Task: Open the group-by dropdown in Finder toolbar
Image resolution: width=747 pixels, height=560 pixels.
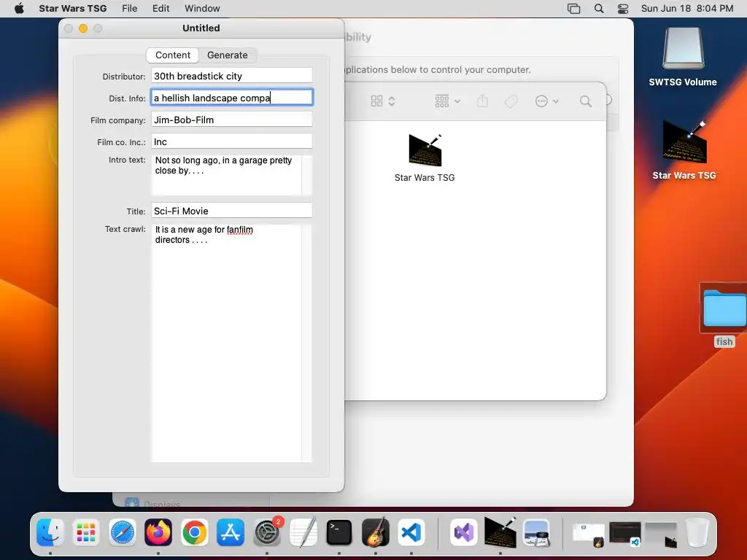Action: tap(447, 101)
